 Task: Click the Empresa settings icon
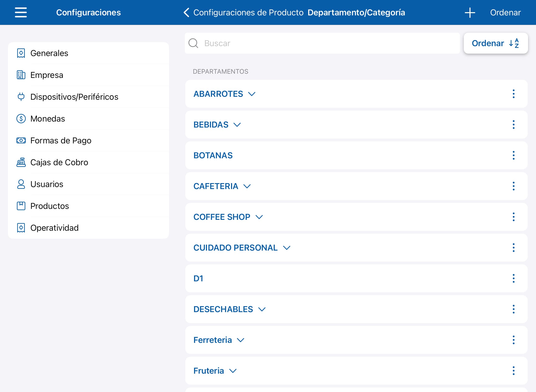(x=21, y=75)
